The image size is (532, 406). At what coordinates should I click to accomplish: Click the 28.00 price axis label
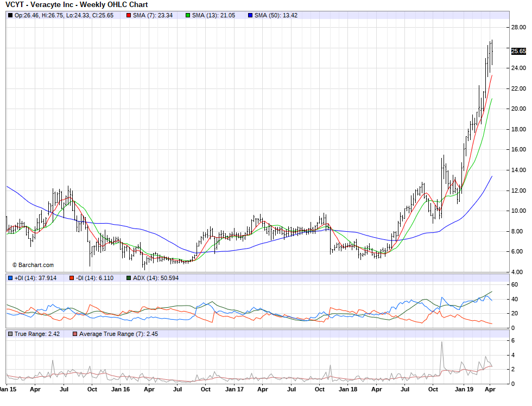point(518,28)
